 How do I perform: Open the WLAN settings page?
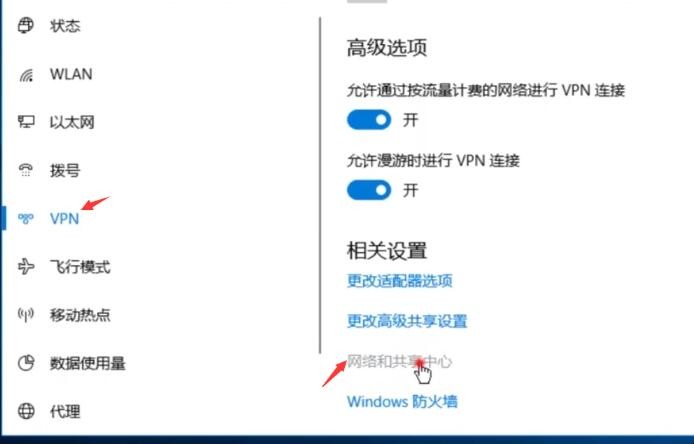(x=71, y=74)
